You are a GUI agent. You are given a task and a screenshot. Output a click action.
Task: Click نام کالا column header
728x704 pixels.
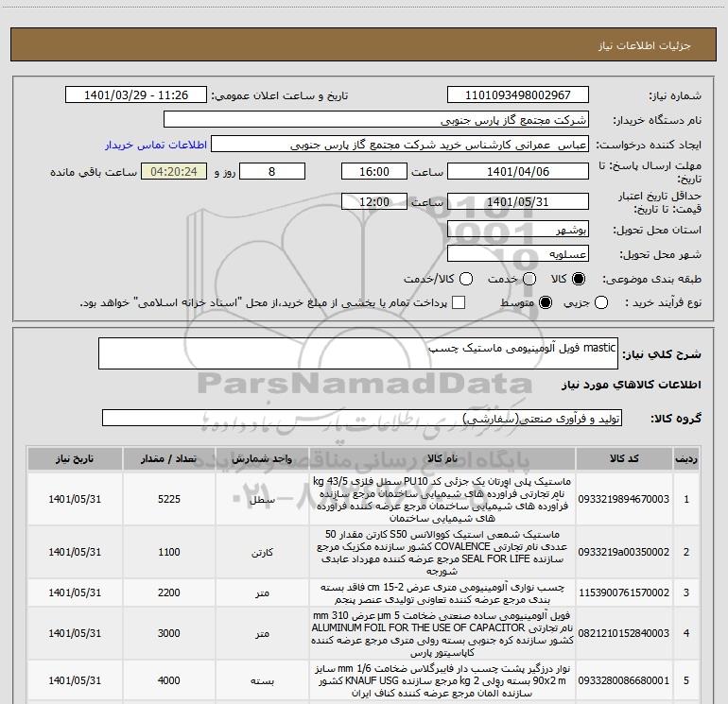[x=442, y=458]
